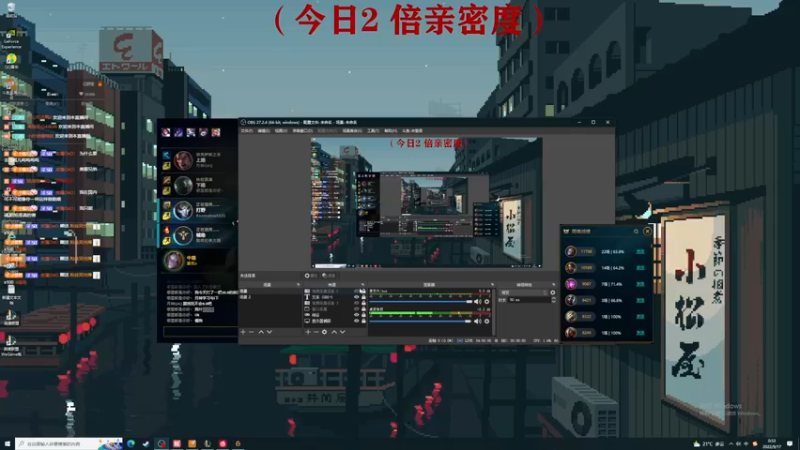Viewport: 800px width, 450px height.
Task: Open GeForce Experience desktop icon
Action: 11,38
